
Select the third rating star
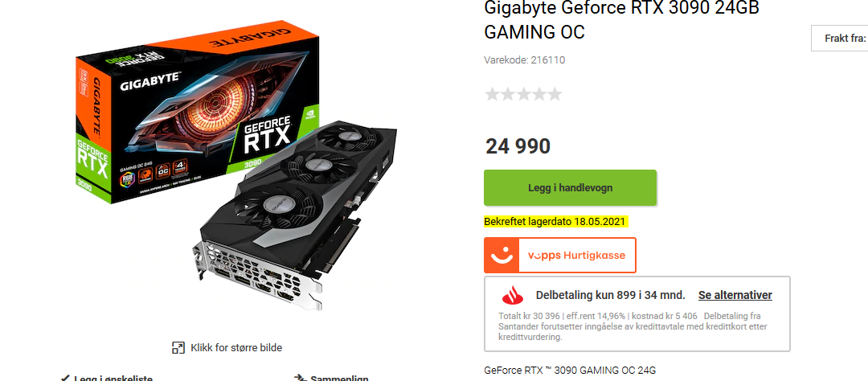click(523, 94)
